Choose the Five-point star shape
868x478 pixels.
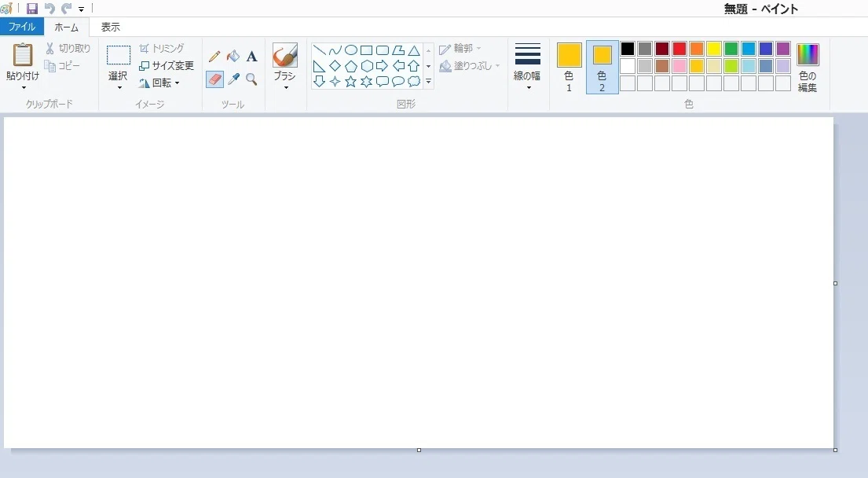coord(351,82)
